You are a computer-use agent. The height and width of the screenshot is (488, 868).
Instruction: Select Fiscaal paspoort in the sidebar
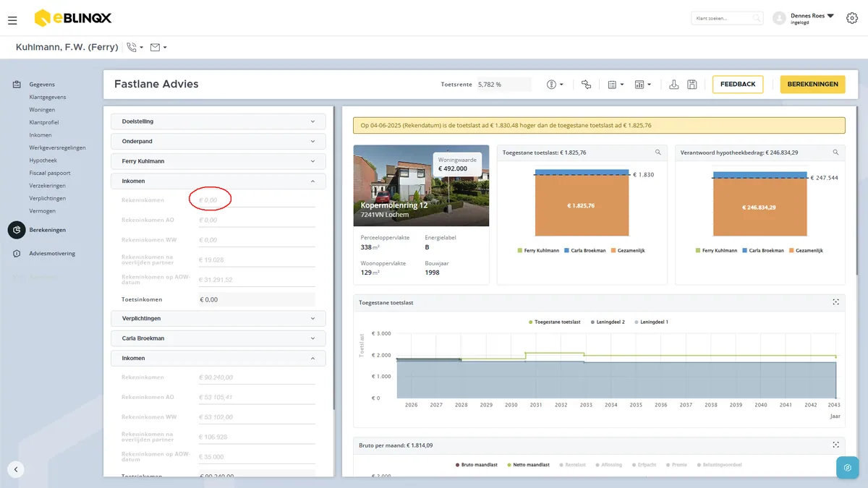(50, 173)
